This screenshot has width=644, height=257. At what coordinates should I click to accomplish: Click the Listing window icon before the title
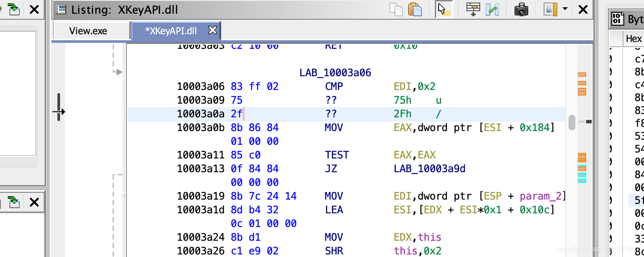click(61, 9)
